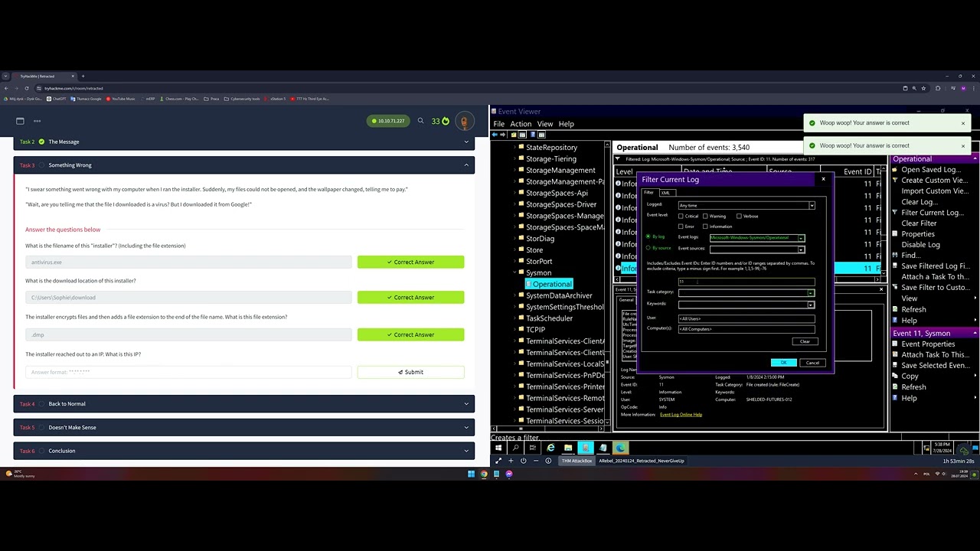Enable the Warning event level checkbox

tap(705, 216)
